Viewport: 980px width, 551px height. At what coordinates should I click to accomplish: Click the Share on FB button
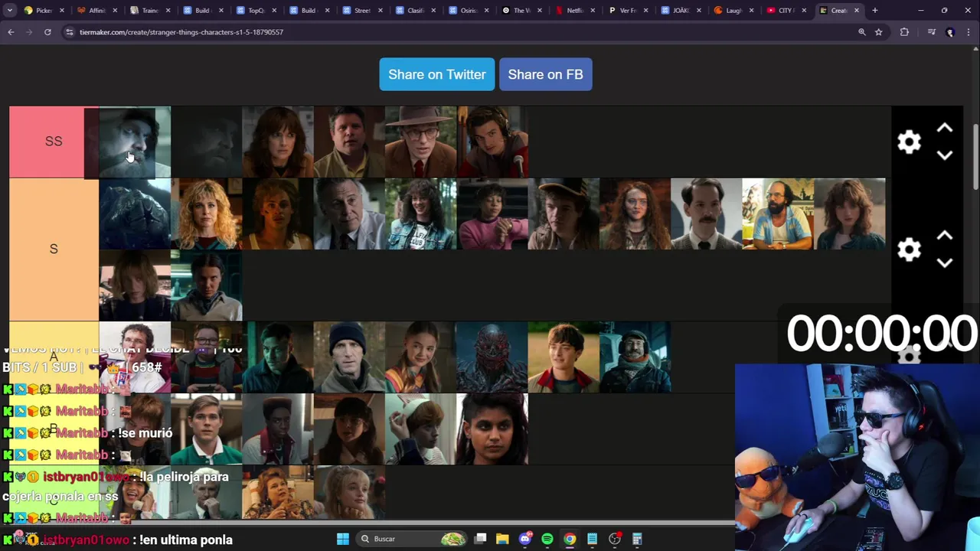point(545,74)
